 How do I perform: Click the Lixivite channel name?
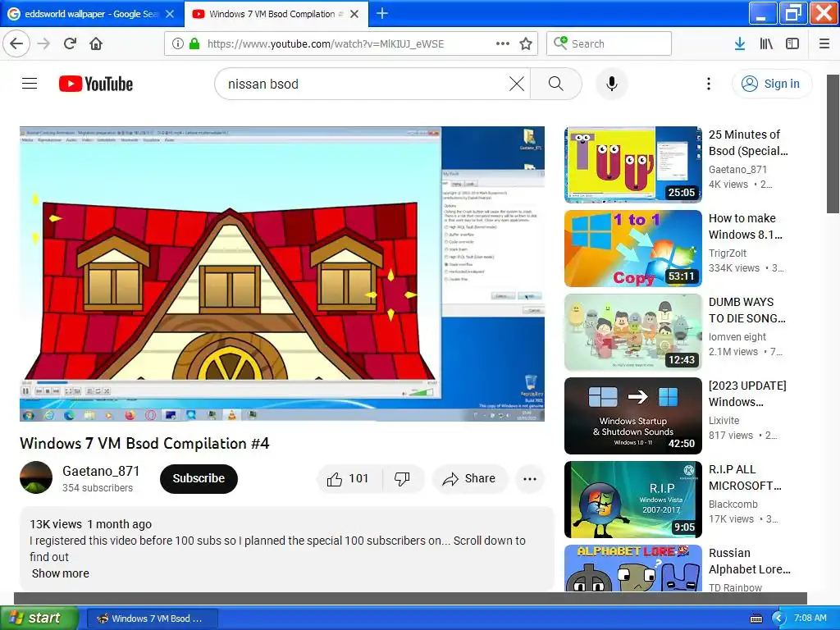724,421
